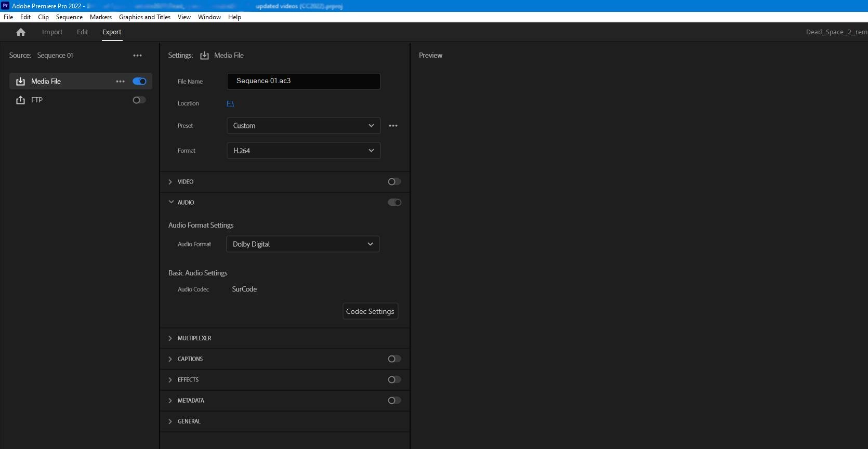
Task: Disable the Media File destination toggle
Action: [139, 82]
